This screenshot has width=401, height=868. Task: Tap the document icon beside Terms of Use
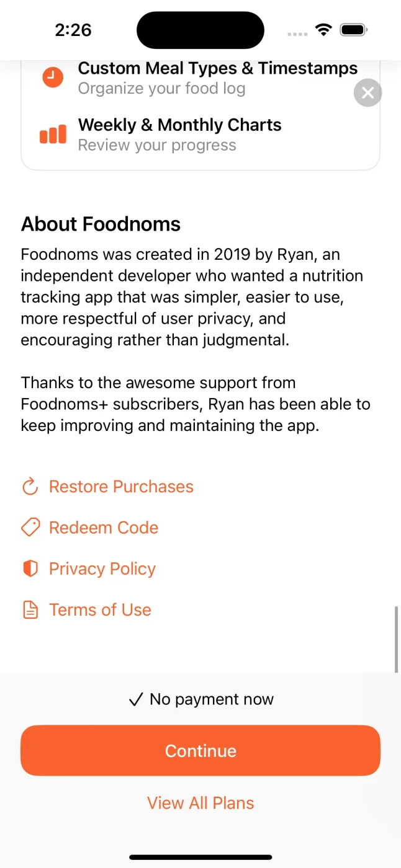click(30, 610)
